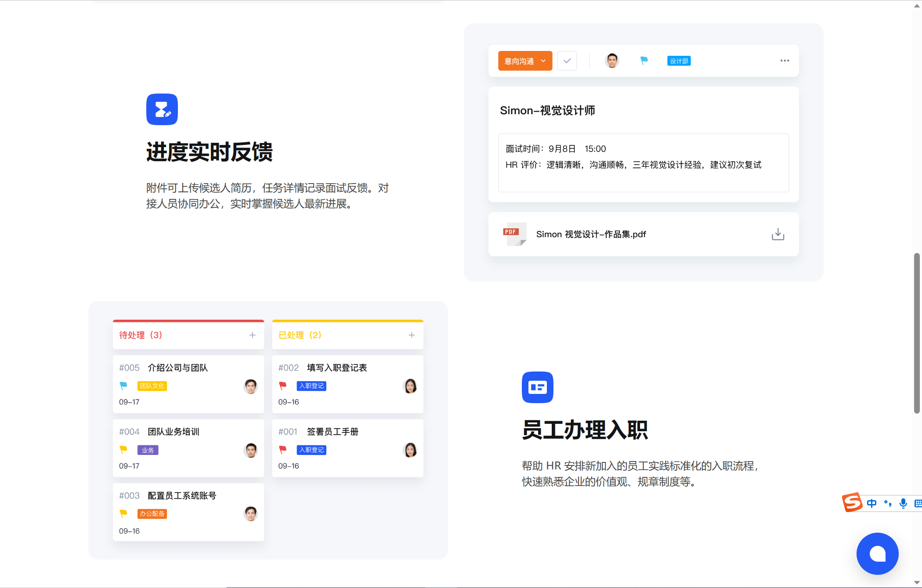
Task: Toggle Sogou punctuation mode
Action: (888, 503)
